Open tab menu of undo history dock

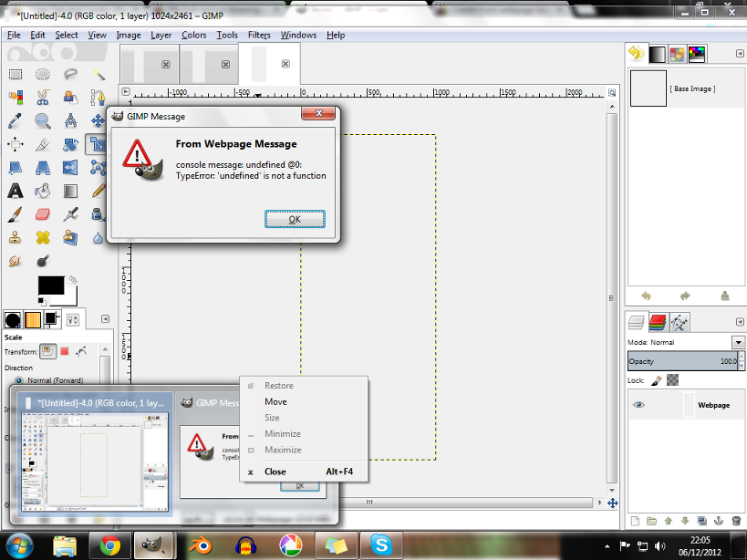coord(740,53)
